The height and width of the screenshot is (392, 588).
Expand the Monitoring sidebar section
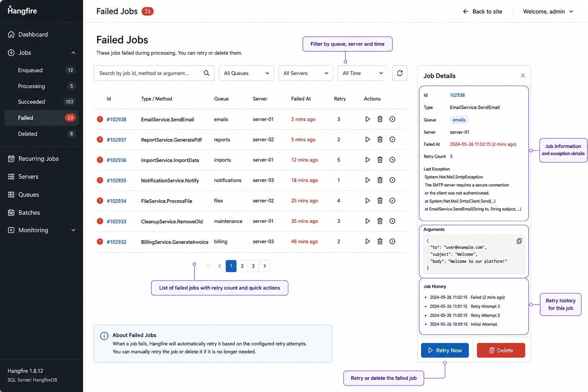73,230
